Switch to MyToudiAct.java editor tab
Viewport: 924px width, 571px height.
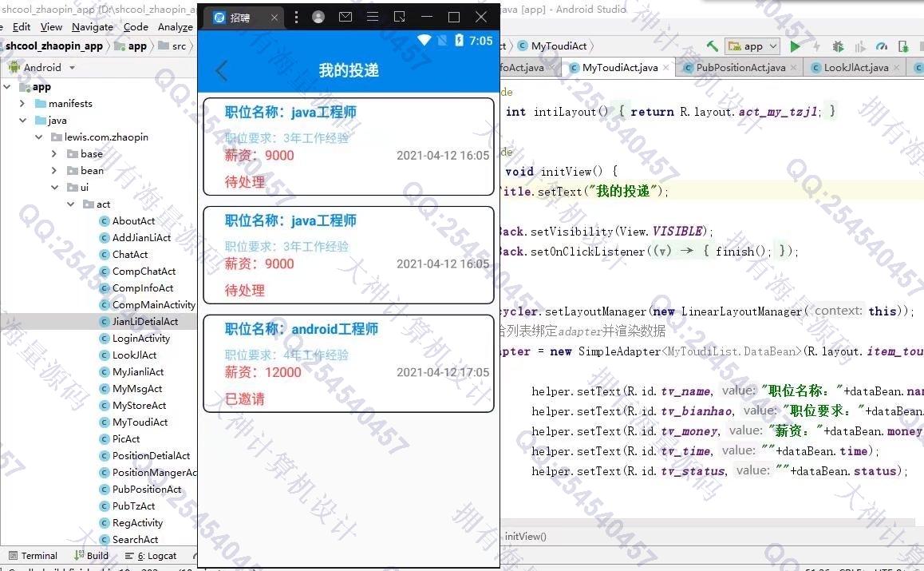pyautogui.click(x=619, y=67)
